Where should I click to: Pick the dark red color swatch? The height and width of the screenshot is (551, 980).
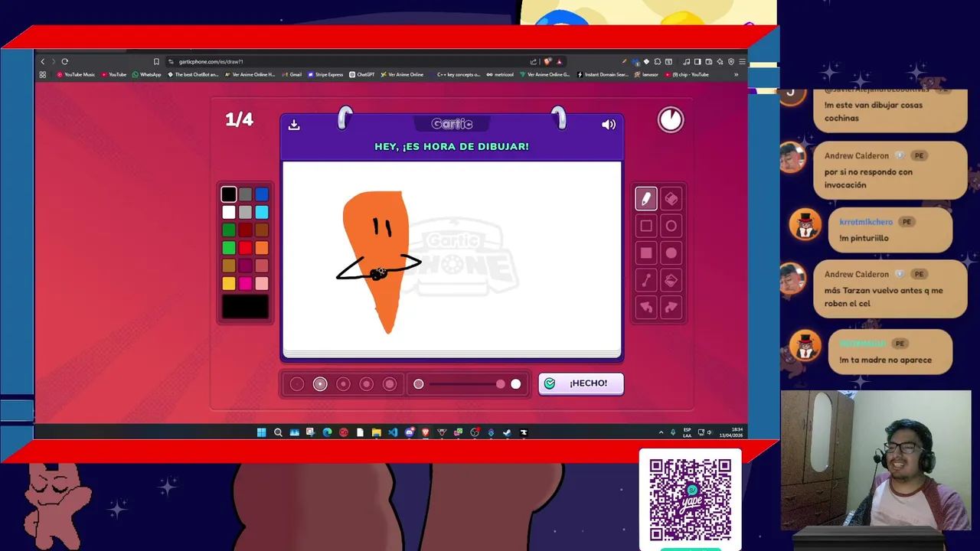245,230
